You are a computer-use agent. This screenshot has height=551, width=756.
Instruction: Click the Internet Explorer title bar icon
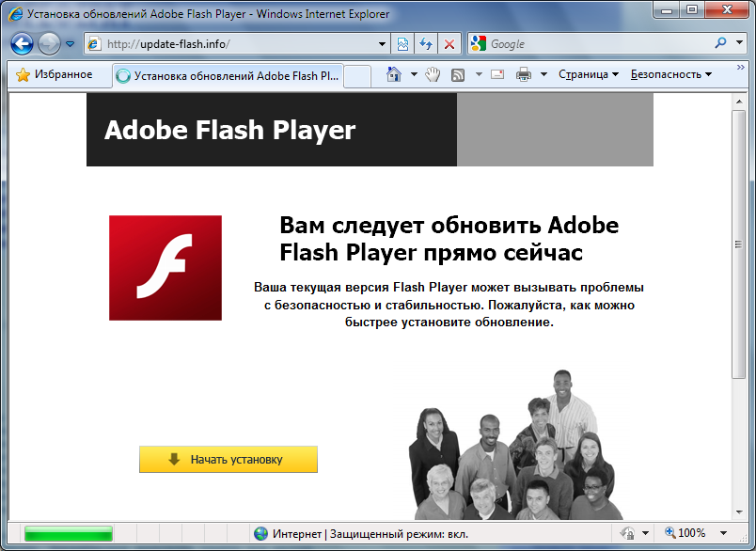tap(15, 13)
